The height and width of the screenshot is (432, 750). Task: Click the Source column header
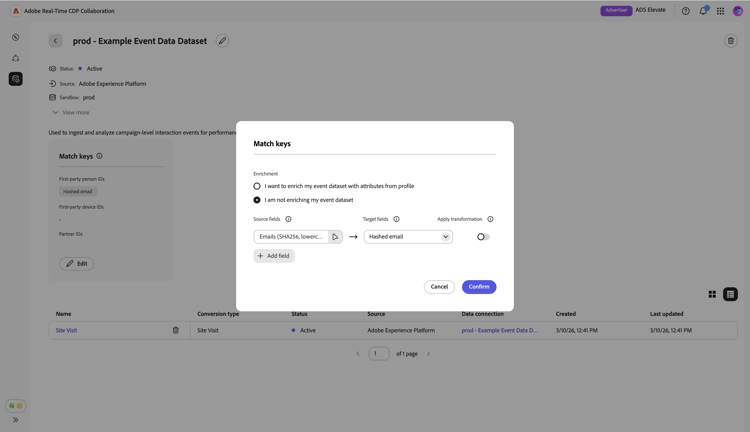[x=376, y=314]
